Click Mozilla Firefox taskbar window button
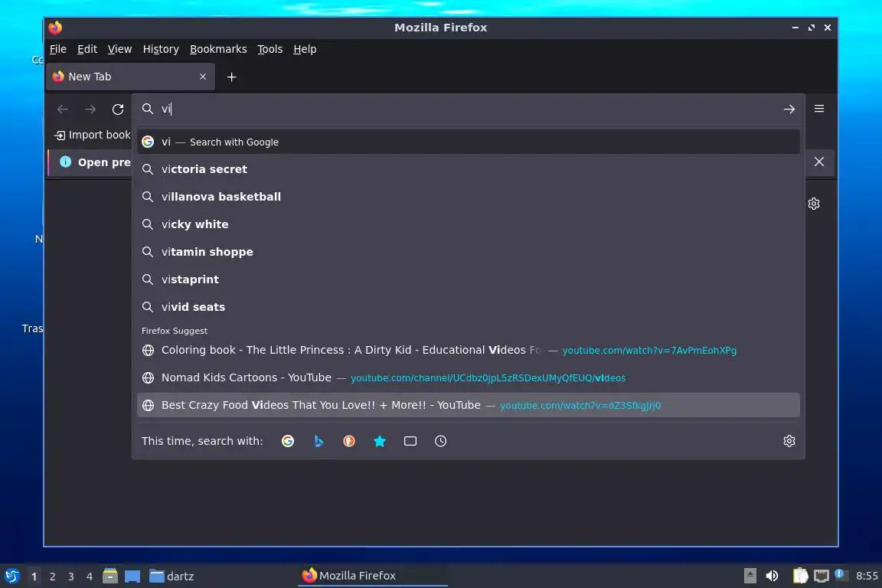Screen dimensions: 882x588 click(372, 576)
